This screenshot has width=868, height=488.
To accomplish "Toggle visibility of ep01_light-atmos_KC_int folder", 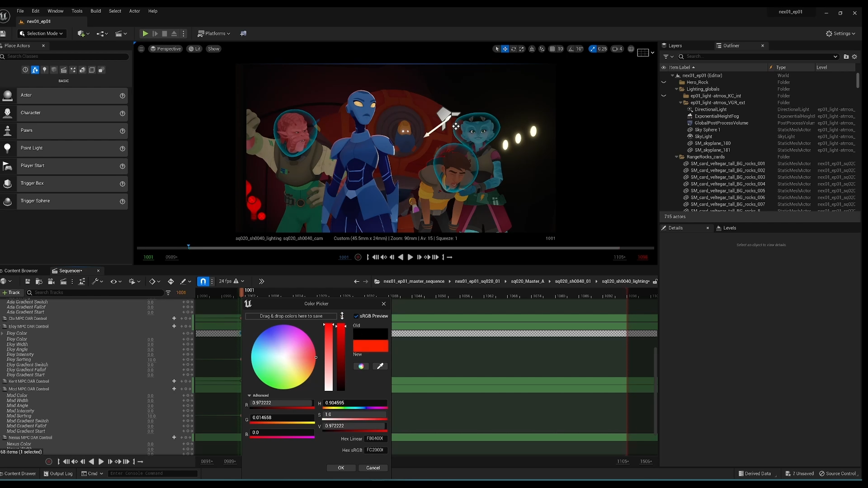I will [x=664, y=96].
